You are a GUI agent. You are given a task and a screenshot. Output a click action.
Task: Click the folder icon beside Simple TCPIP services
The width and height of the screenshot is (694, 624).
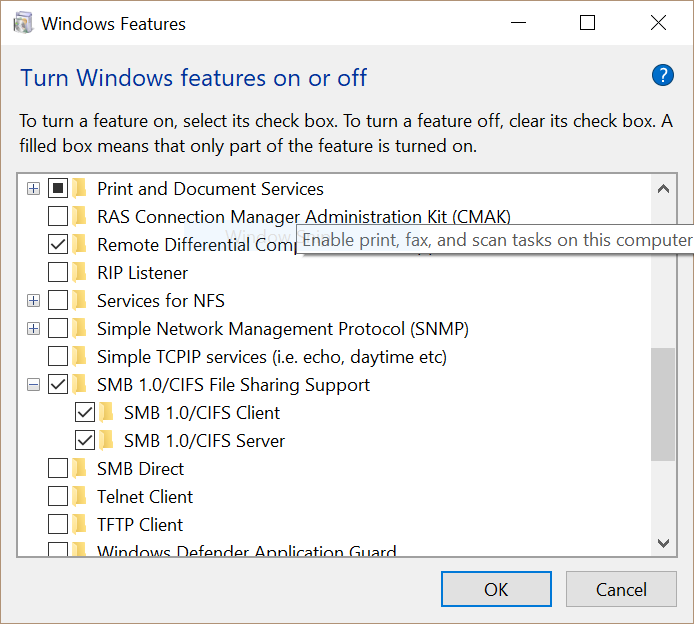pyautogui.click(x=79, y=357)
